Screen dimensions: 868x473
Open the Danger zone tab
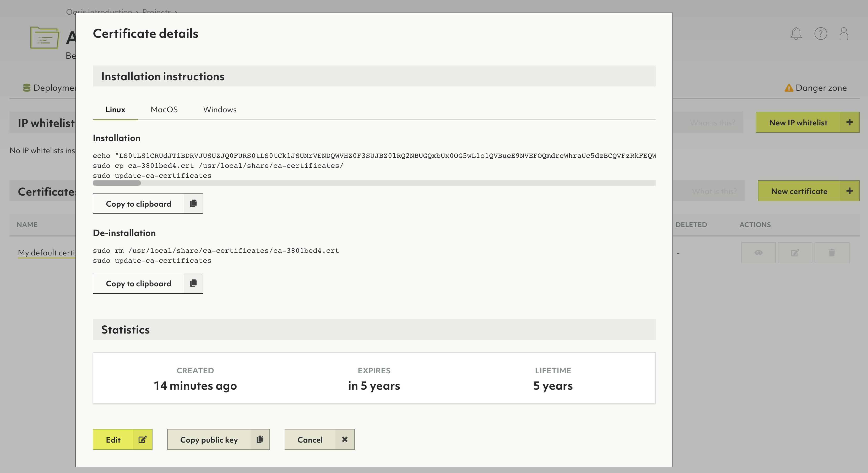pyautogui.click(x=816, y=88)
